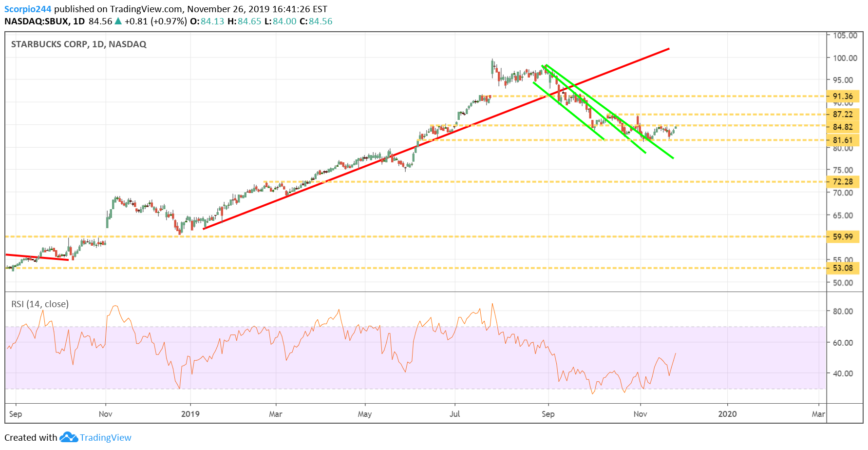Click the 75.00 price axis tick

pos(843,170)
